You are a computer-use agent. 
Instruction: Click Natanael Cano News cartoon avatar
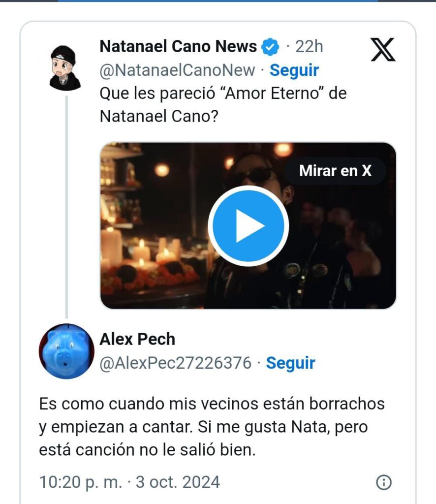[x=65, y=67]
